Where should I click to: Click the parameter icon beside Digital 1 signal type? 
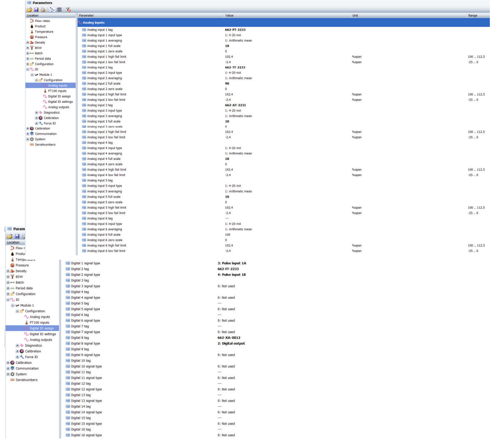tap(68, 263)
